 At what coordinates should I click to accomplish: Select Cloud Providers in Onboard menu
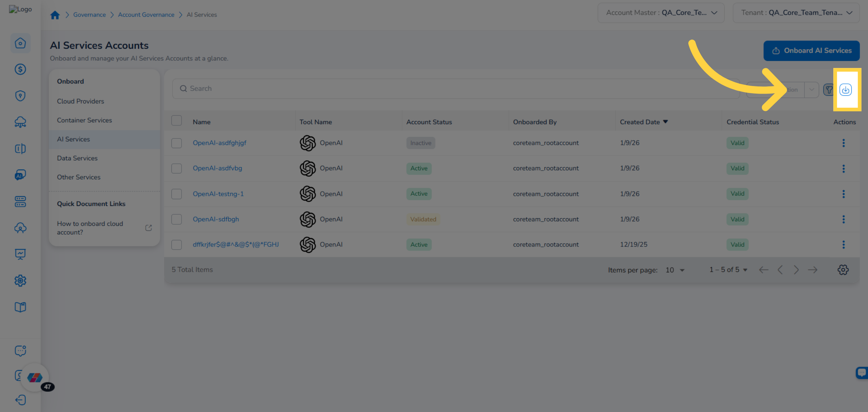80,101
